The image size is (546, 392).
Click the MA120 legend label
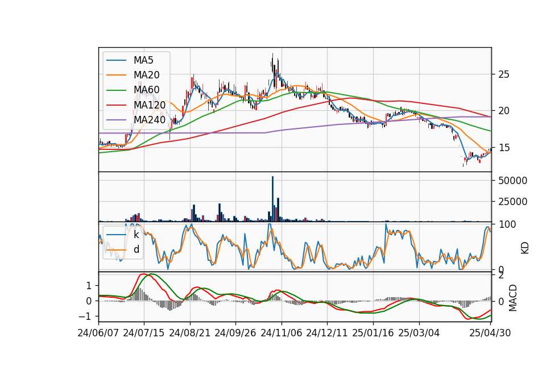150,105
